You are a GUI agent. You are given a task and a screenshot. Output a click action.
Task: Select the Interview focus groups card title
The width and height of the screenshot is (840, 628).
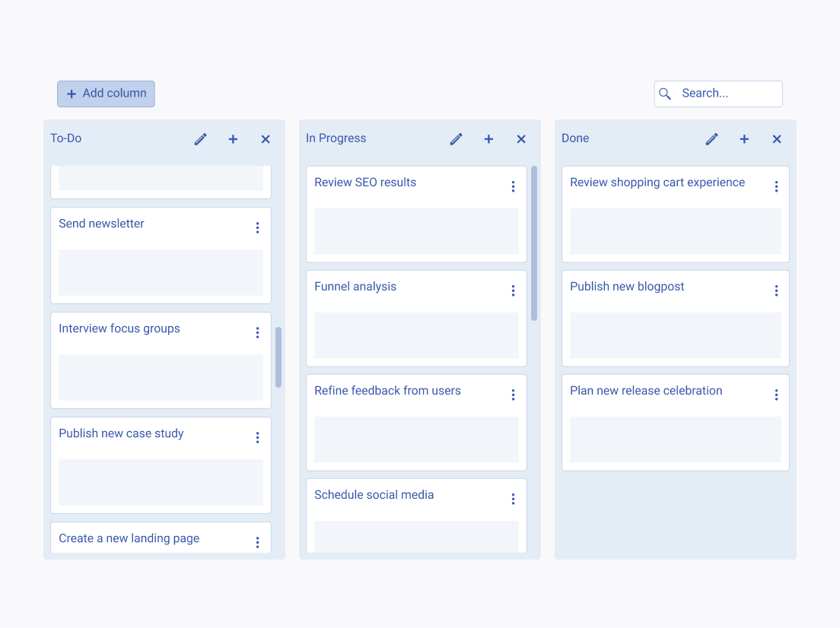click(x=119, y=328)
